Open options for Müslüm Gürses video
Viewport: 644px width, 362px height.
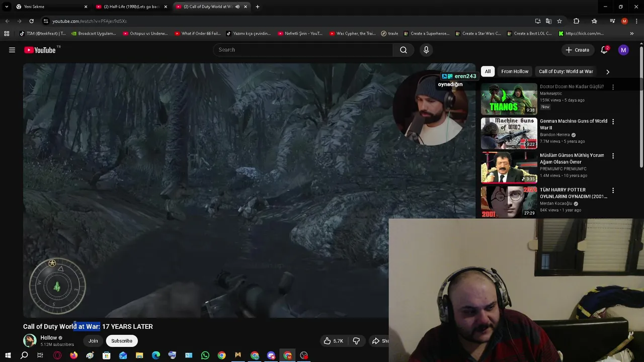click(613, 156)
